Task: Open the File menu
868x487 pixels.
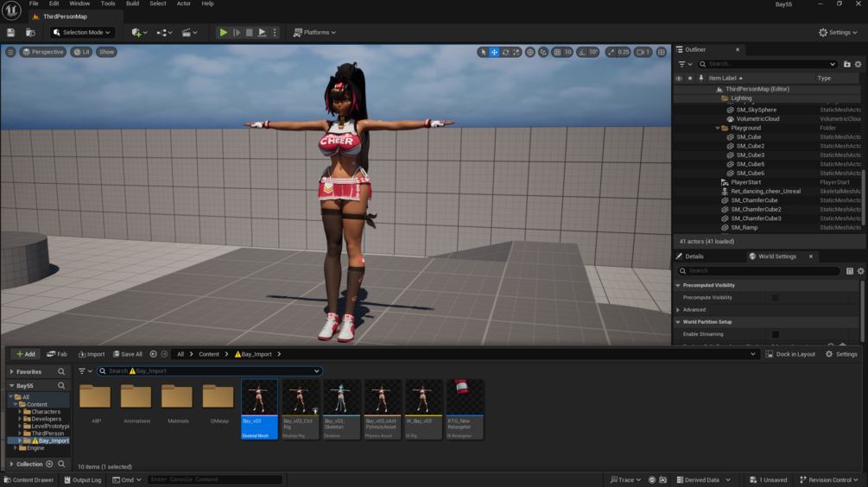Action: tap(34, 3)
